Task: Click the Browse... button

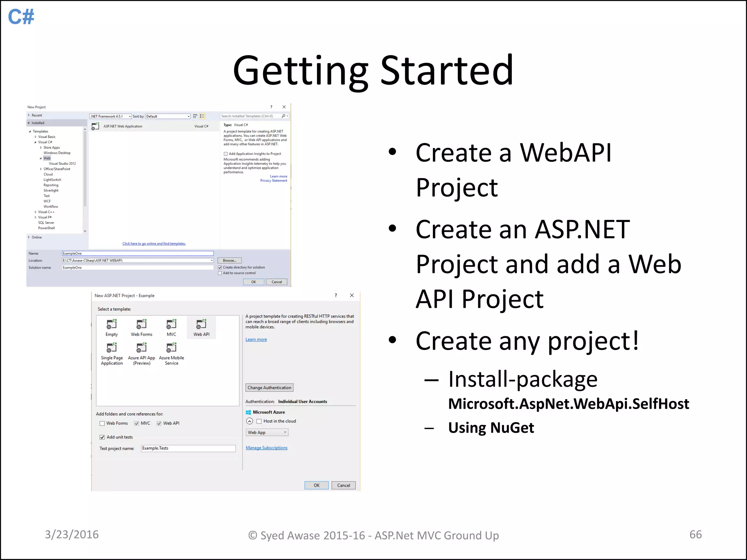Action: pyautogui.click(x=229, y=260)
